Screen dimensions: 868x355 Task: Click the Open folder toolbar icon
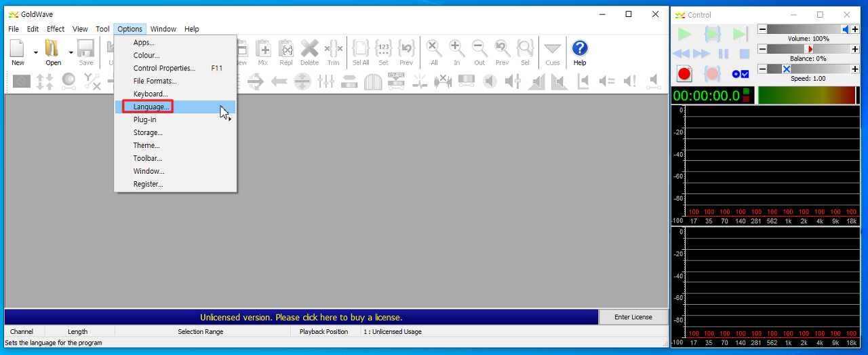pyautogui.click(x=53, y=49)
